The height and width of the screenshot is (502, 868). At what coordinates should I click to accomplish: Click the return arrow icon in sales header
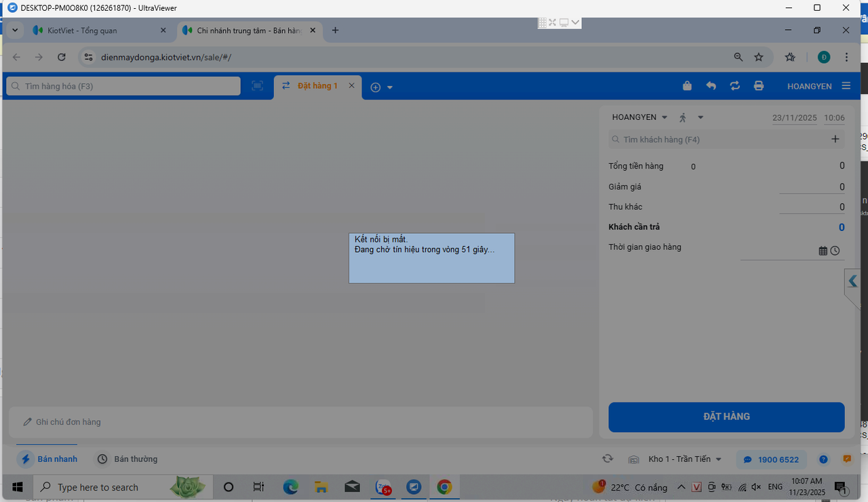(711, 86)
